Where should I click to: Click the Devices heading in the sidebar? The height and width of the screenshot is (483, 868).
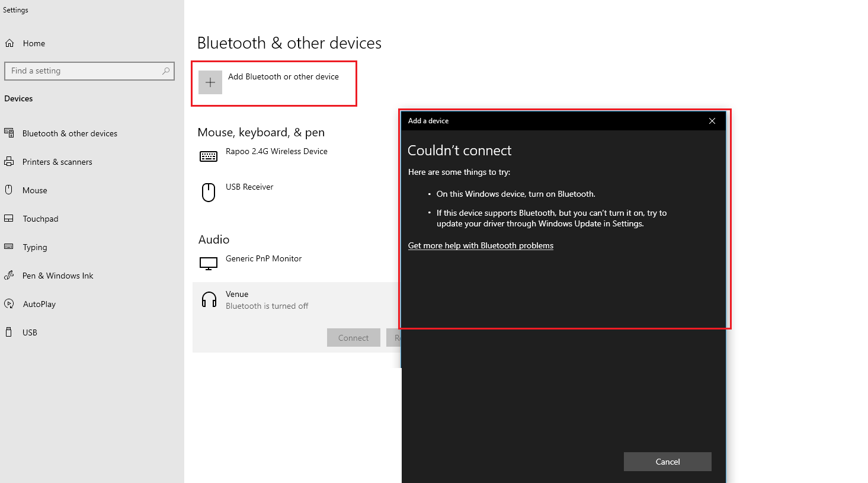coord(18,98)
